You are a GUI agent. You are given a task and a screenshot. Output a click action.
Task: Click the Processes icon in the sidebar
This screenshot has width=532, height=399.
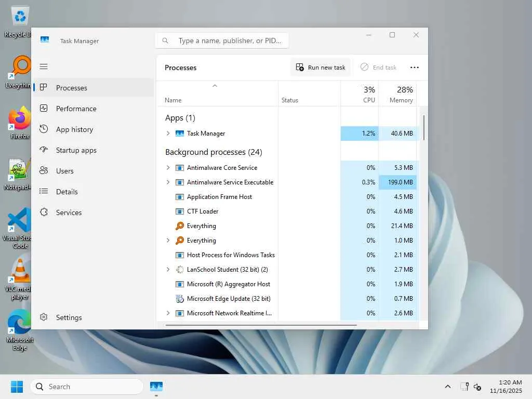[x=44, y=87]
